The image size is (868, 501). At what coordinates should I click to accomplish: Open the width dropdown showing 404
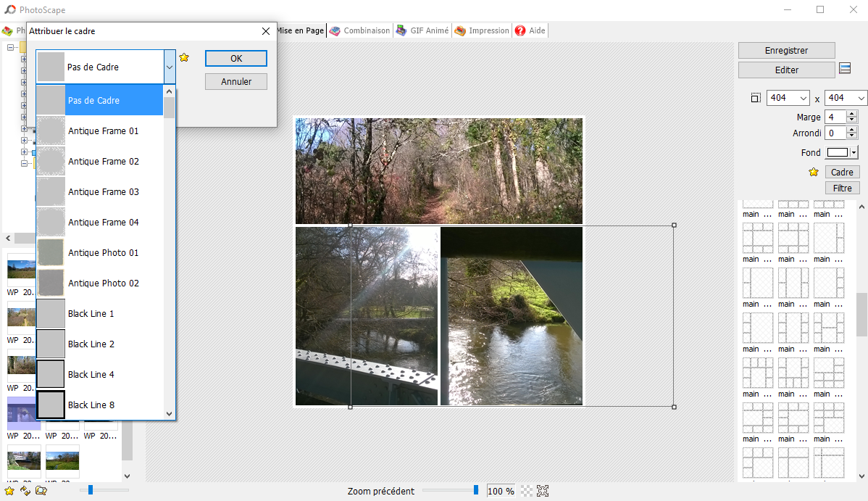(803, 97)
